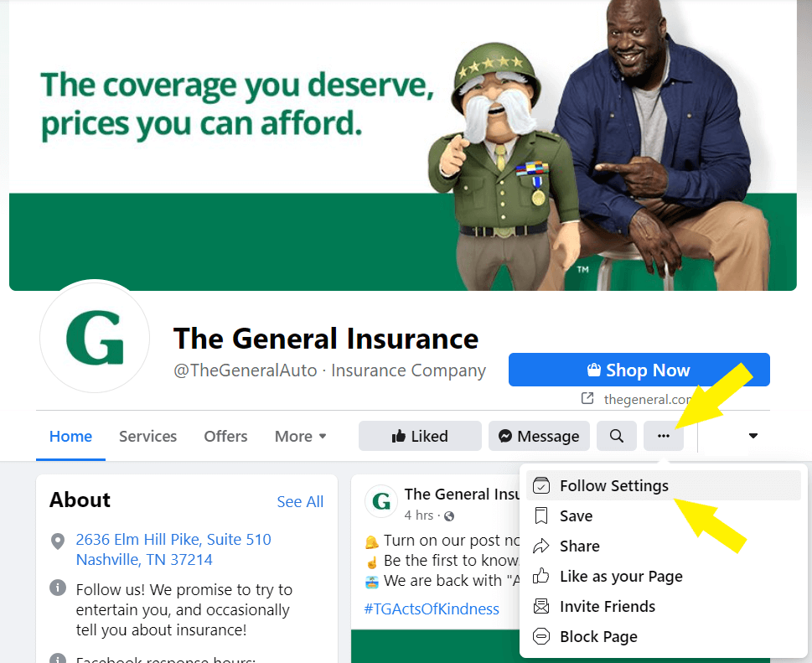This screenshot has width=812, height=663.
Task: Select the Home tab
Action: point(70,436)
